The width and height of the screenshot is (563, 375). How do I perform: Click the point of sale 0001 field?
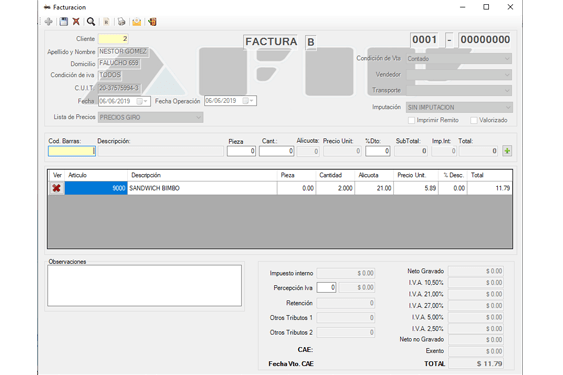(x=424, y=40)
